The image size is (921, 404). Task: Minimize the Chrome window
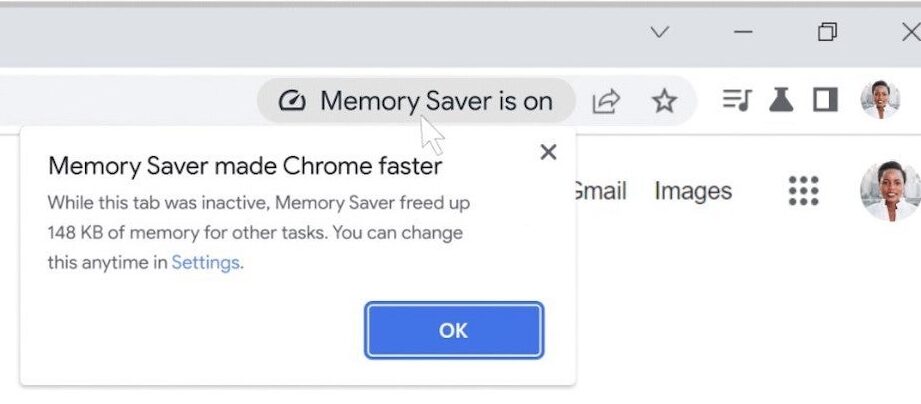(x=743, y=33)
